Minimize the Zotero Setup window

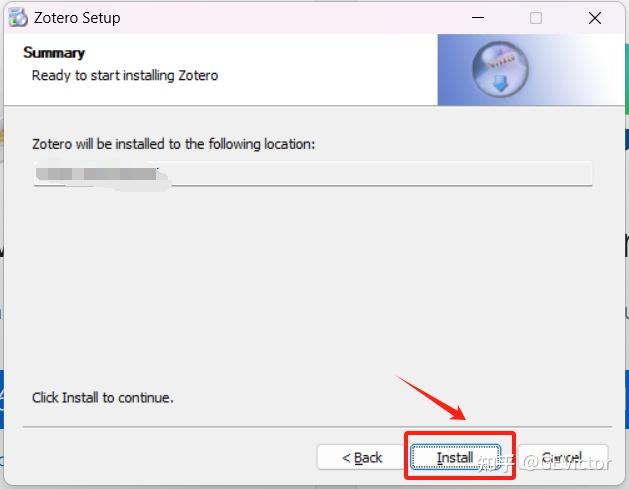(x=477, y=18)
